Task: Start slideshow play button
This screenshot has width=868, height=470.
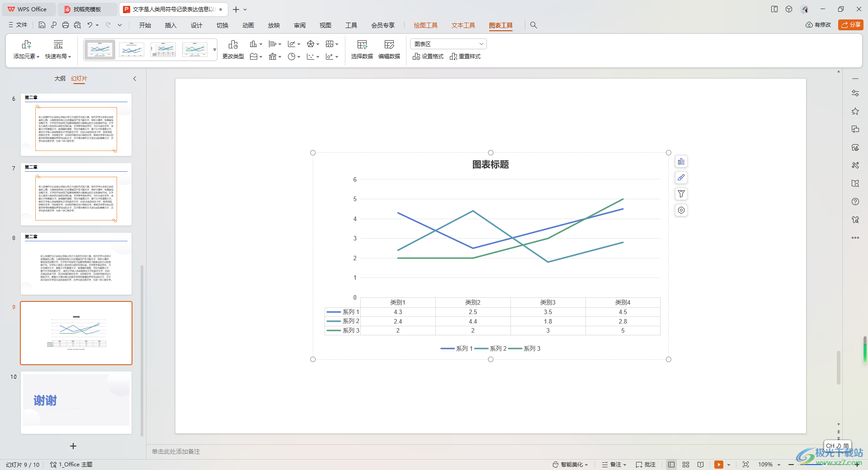Action: point(719,465)
